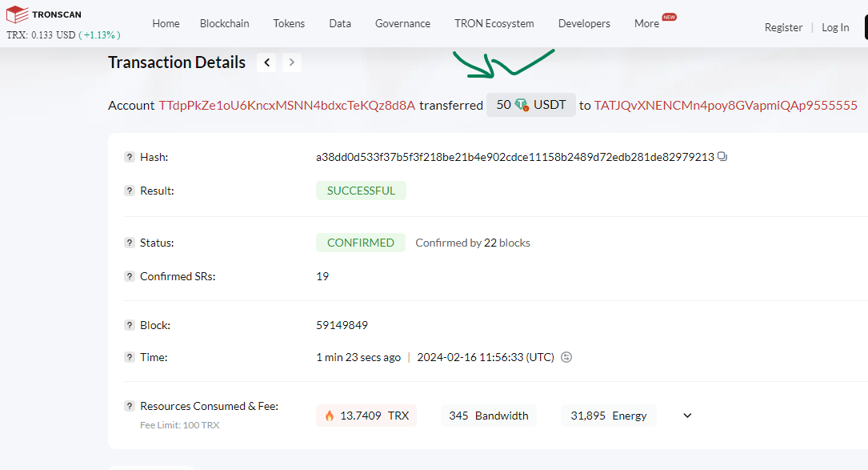
Task: Open the TRON Ecosystem menu
Action: pos(494,23)
